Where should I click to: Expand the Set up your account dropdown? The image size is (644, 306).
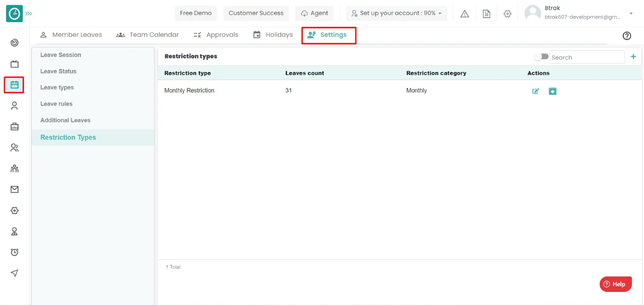(396, 13)
